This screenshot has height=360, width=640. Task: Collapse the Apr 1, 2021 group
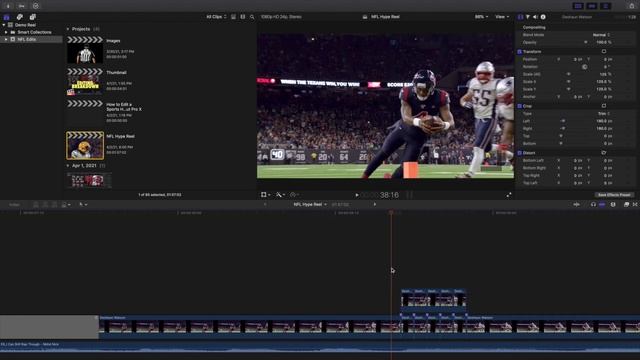click(68, 166)
